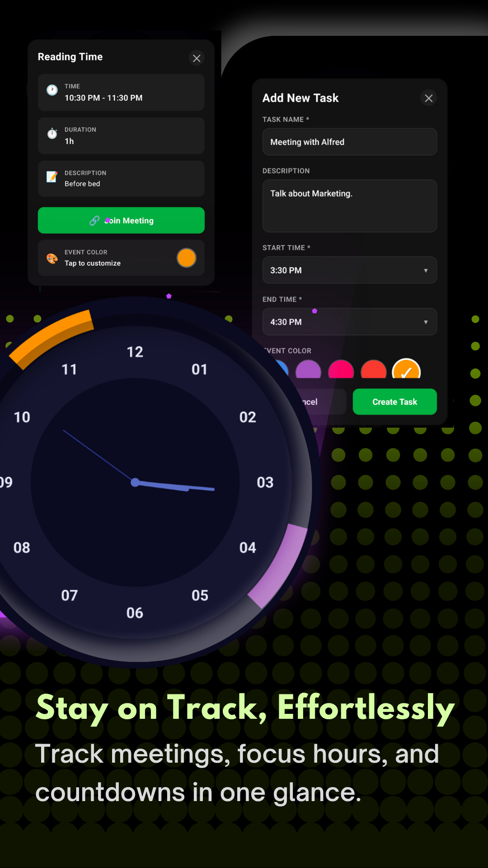Open the Tap to customize event color row
Viewport: 488px width, 868px height.
[121, 258]
